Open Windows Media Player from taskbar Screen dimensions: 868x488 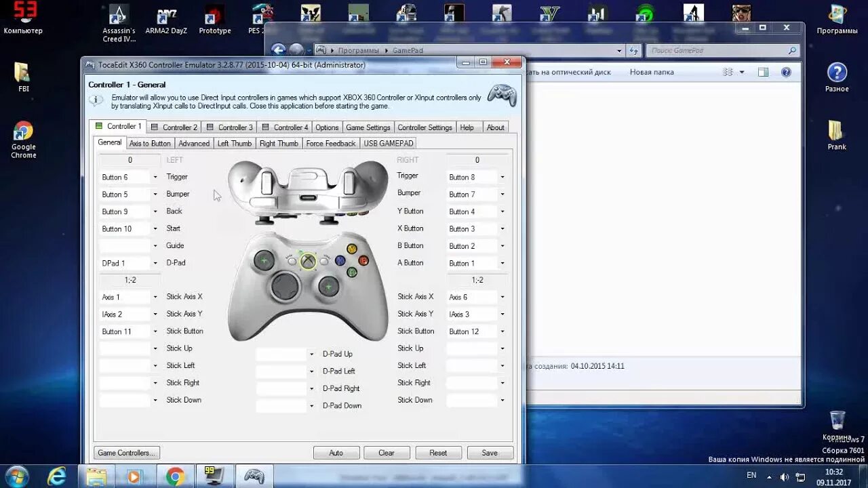point(134,476)
